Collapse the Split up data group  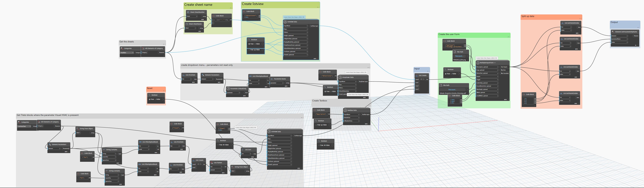tap(580, 19)
